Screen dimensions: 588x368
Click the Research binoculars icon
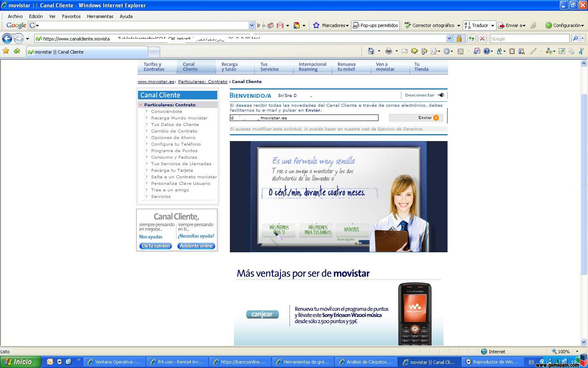521,51
